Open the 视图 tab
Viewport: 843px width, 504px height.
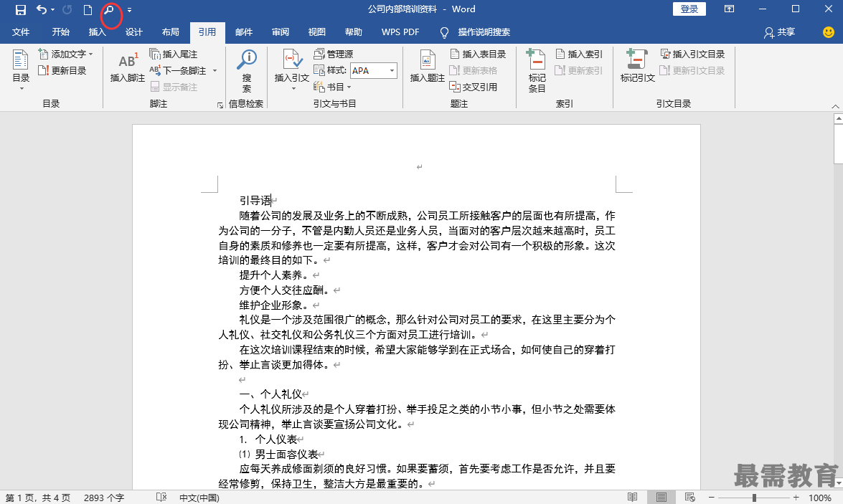[x=317, y=32]
